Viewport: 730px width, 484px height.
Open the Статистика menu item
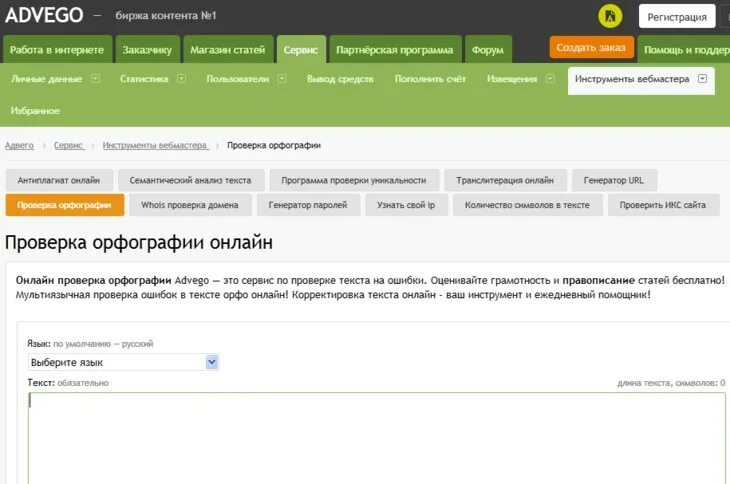(x=144, y=79)
